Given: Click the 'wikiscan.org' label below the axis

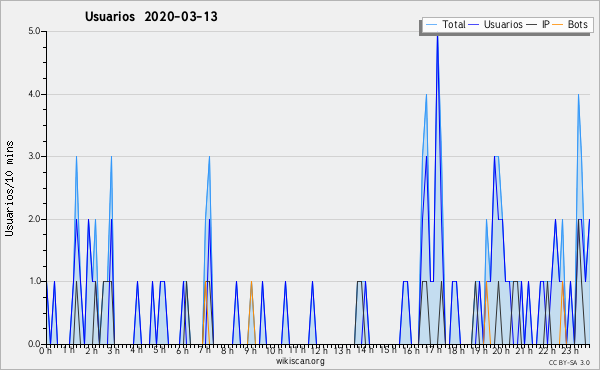Looking at the screenshot, I should click(300, 361).
